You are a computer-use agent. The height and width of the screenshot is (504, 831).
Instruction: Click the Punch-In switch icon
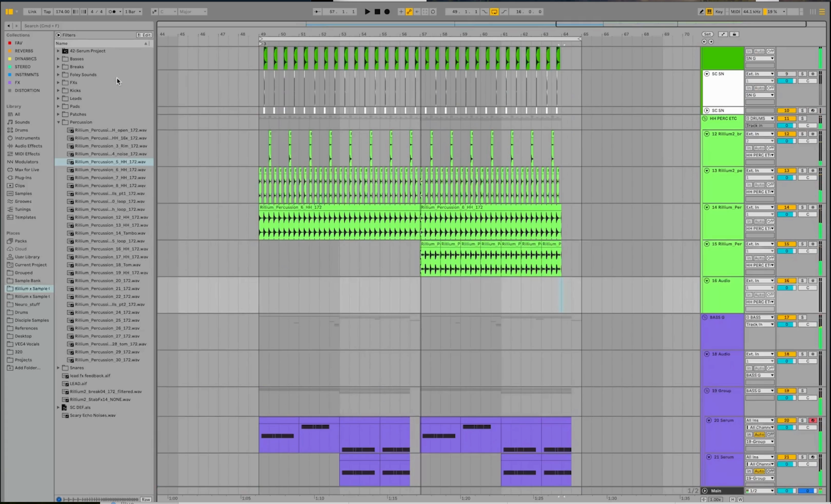[x=485, y=12]
